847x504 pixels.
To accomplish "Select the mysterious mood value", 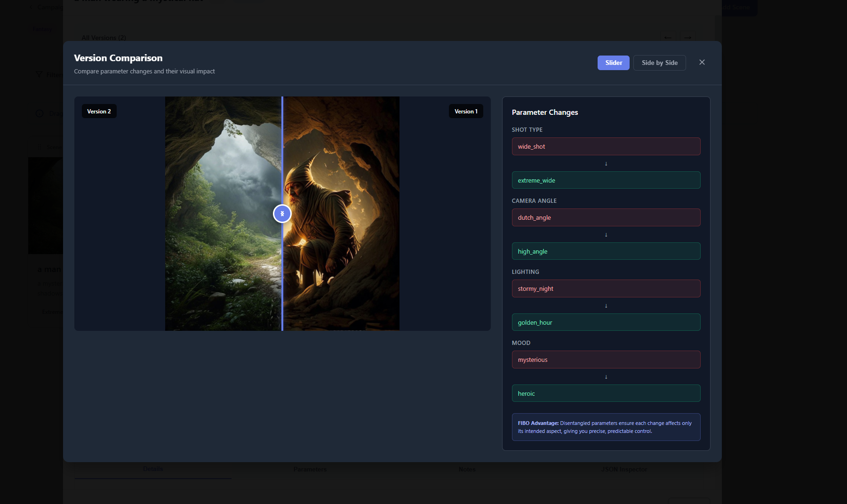I will click(x=606, y=360).
